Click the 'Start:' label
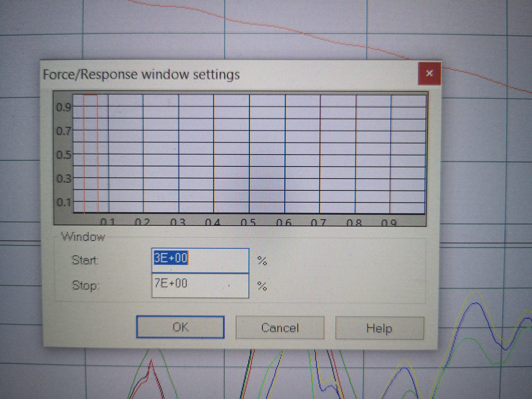532x399 pixels. click(x=85, y=260)
